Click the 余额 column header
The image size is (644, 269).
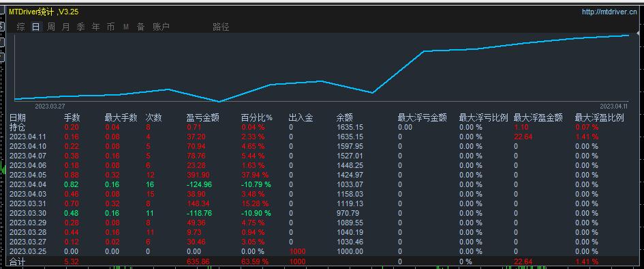345,118
